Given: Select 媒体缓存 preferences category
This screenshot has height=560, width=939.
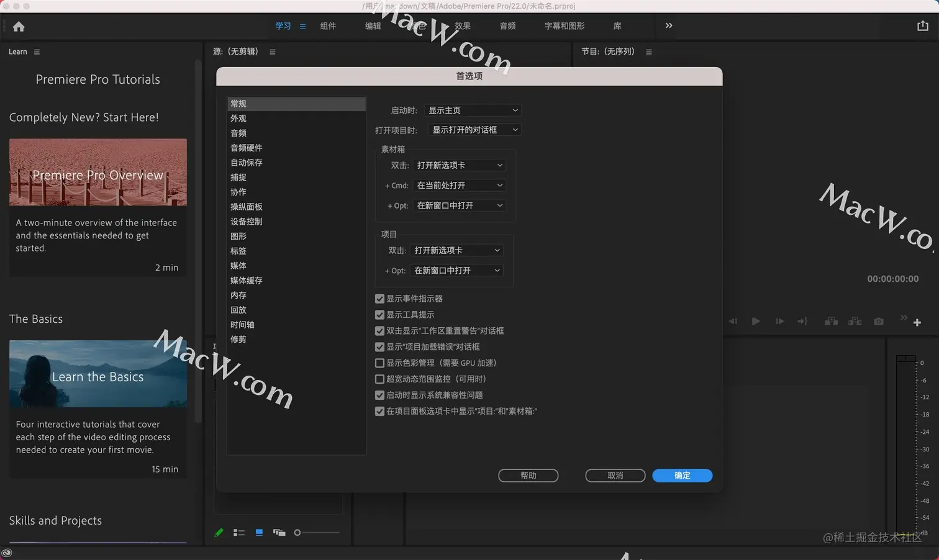Looking at the screenshot, I should (296, 281).
